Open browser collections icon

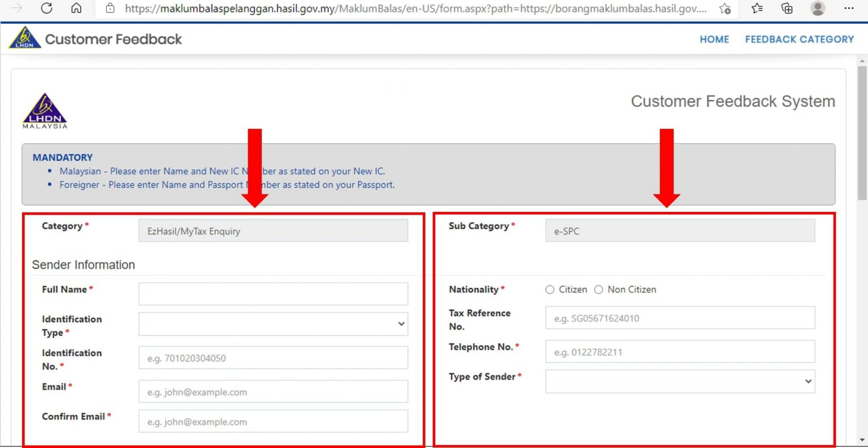[x=787, y=8]
